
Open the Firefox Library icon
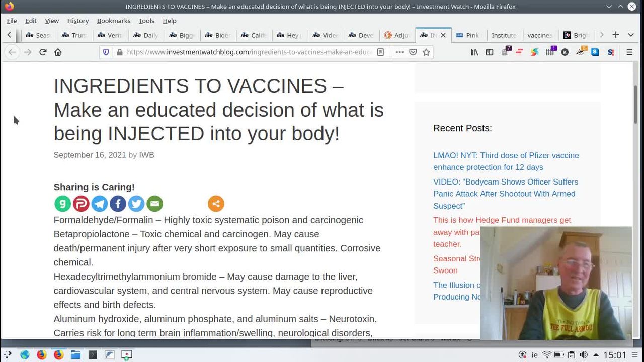474,52
